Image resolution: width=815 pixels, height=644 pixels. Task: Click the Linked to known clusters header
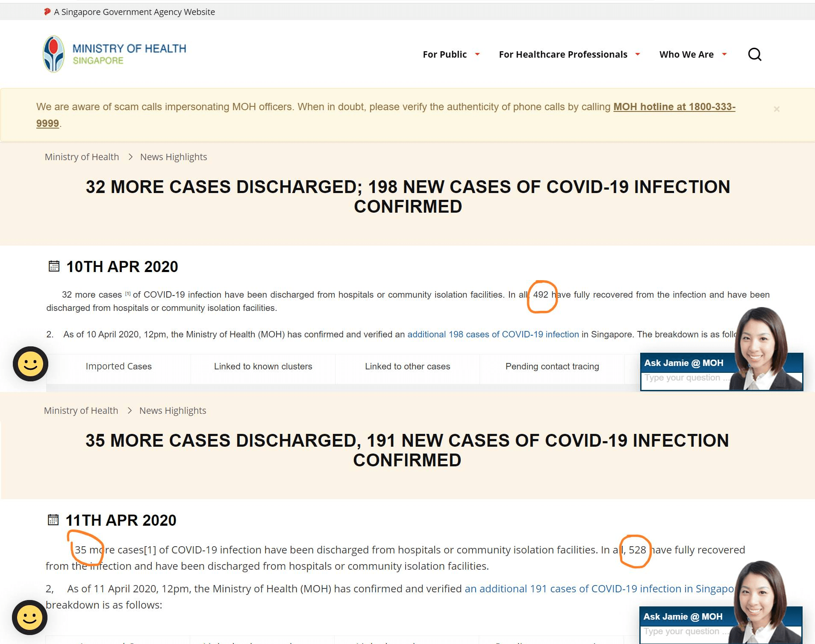tap(263, 366)
